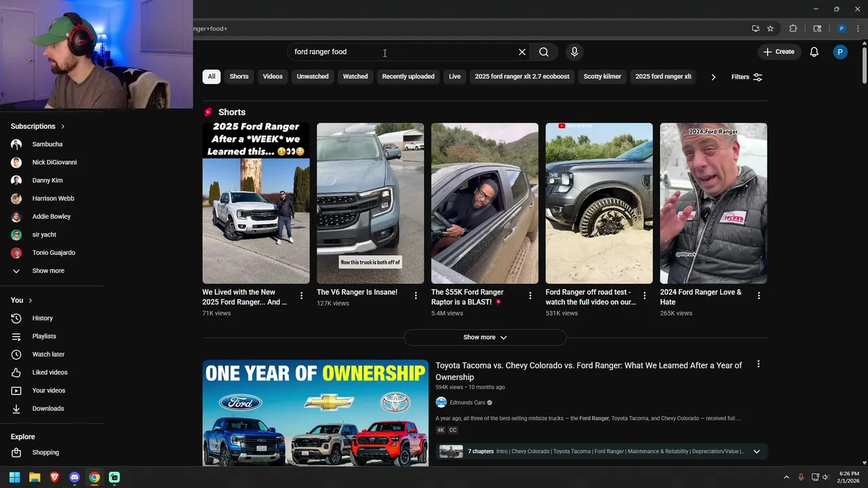868x488 pixels.
Task: Open the YouTube account avatar menu
Action: (840, 52)
